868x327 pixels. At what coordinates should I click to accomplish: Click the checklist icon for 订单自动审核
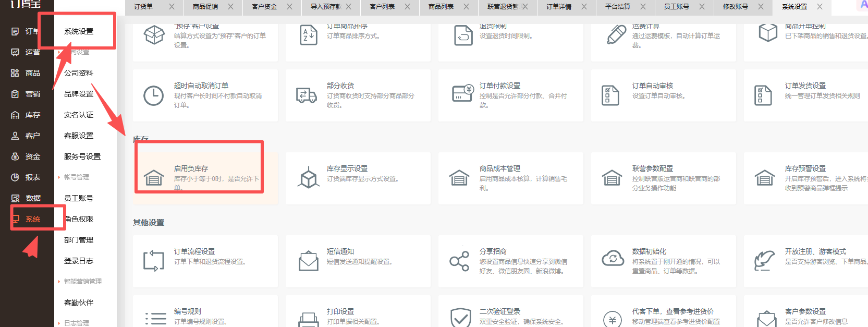coord(610,95)
